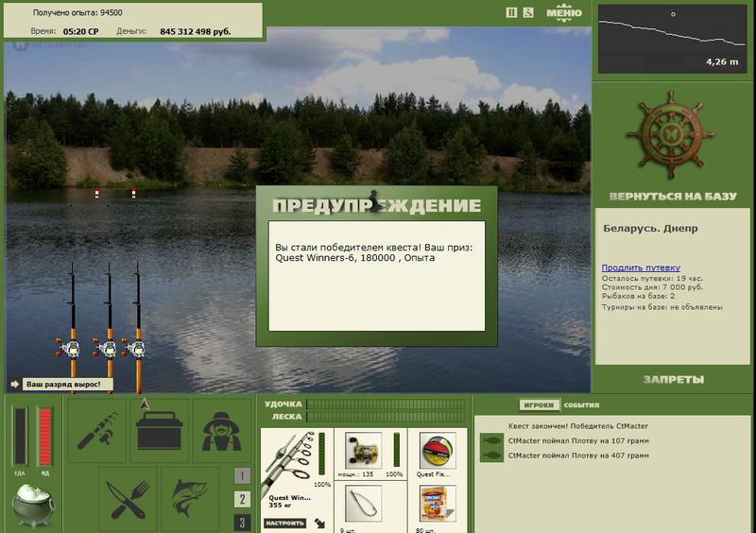Click the ЕДА hunger level bar
This screenshot has height=533, width=756.
point(20,437)
